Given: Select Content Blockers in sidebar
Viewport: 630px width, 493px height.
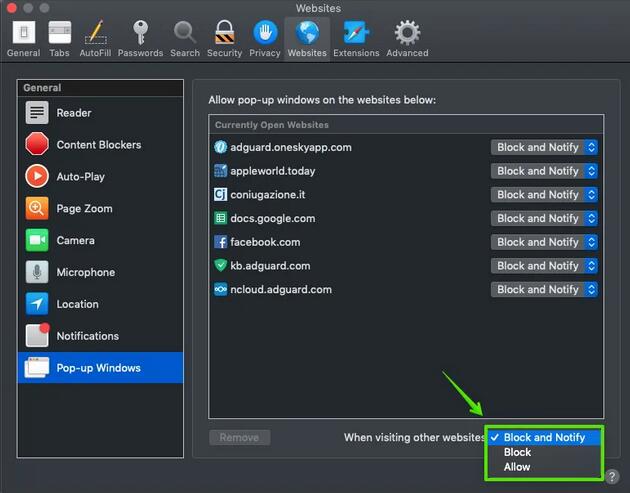Looking at the screenshot, I should coord(98,145).
